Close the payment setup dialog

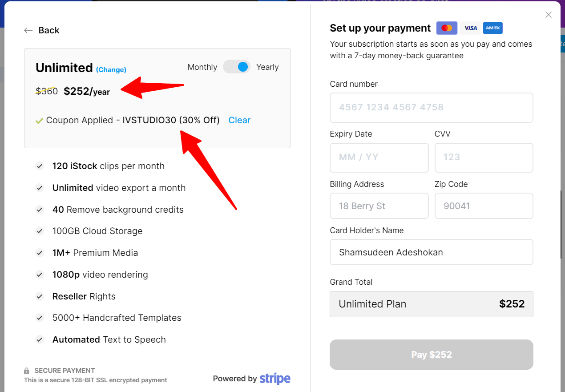(x=548, y=15)
